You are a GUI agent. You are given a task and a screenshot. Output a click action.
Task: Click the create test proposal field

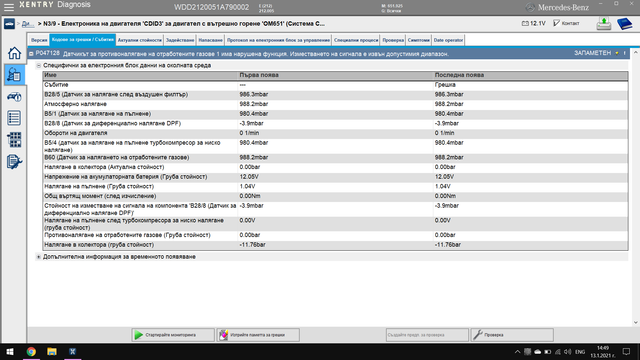pyautogui.click(x=427, y=335)
